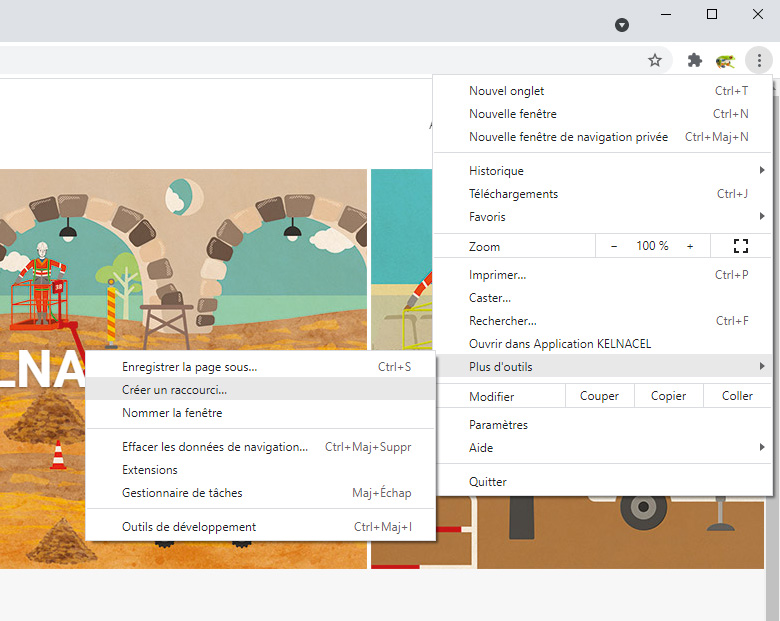
Task: Click the bookmark star icon
Action: pos(655,60)
